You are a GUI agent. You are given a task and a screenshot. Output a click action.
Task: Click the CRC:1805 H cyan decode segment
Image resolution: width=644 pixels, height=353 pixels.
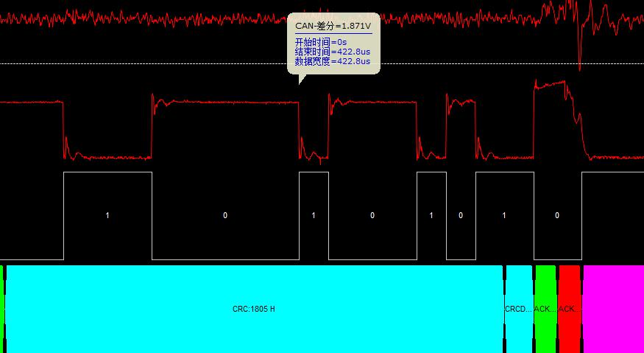tap(254, 309)
